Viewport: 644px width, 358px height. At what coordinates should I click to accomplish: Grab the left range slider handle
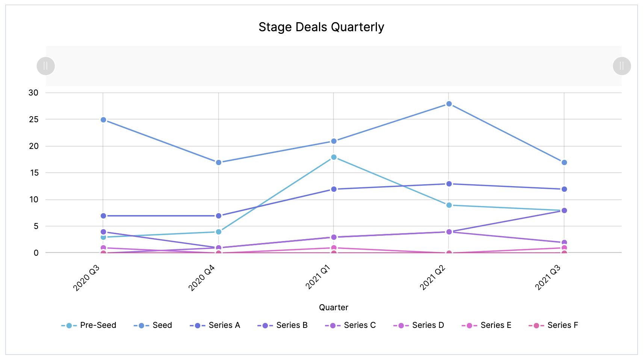46,66
